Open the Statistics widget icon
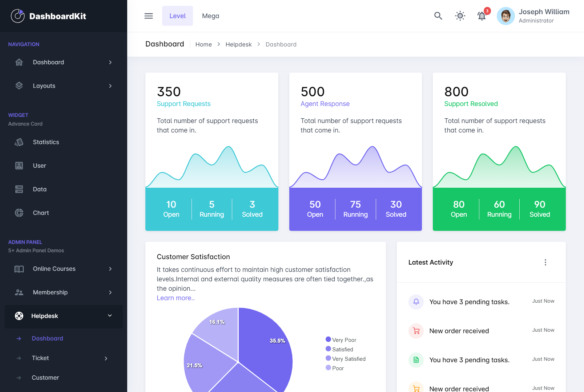This screenshot has height=392, width=584. 19,142
